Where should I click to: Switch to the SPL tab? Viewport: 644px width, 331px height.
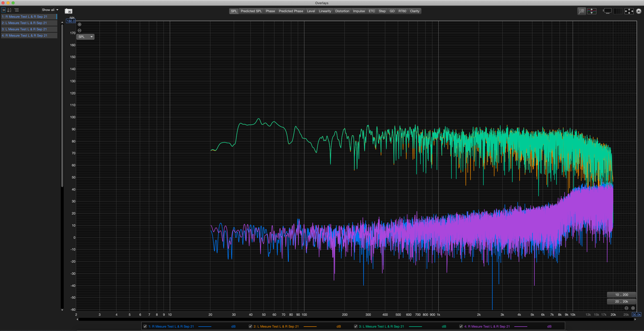click(234, 11)
